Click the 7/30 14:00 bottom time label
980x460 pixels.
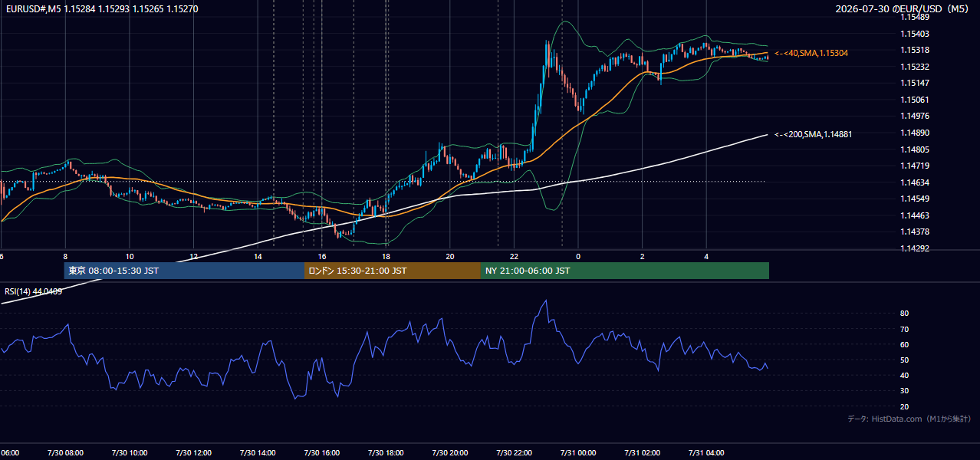tap(258, 453)
